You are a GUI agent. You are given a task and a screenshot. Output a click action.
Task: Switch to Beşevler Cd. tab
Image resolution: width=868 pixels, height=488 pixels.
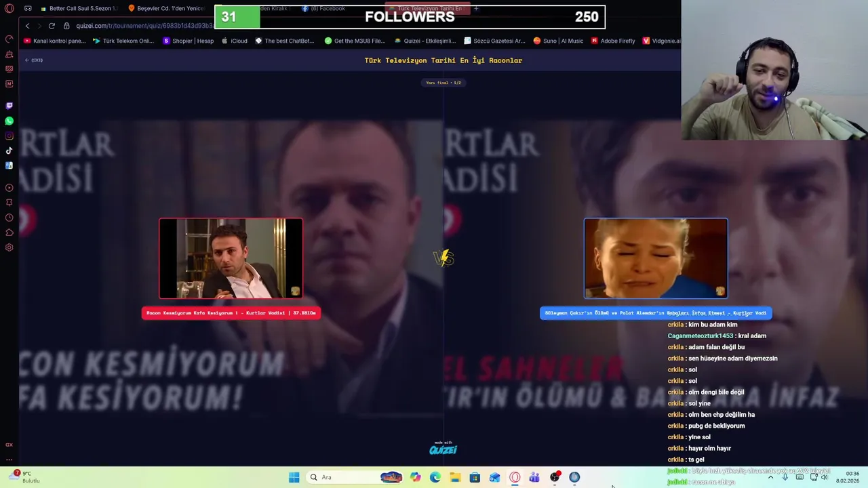click(166, 9)
